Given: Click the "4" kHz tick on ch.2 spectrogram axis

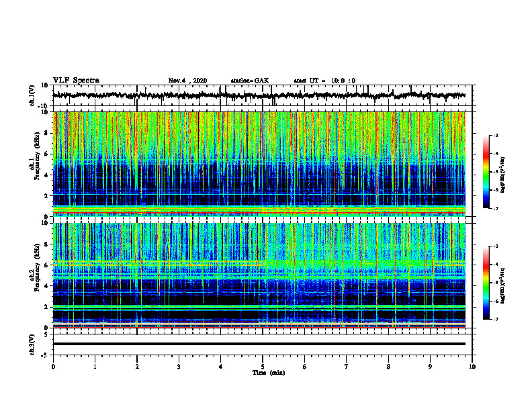Looking at the screenshot, I should tap(47, 286).
